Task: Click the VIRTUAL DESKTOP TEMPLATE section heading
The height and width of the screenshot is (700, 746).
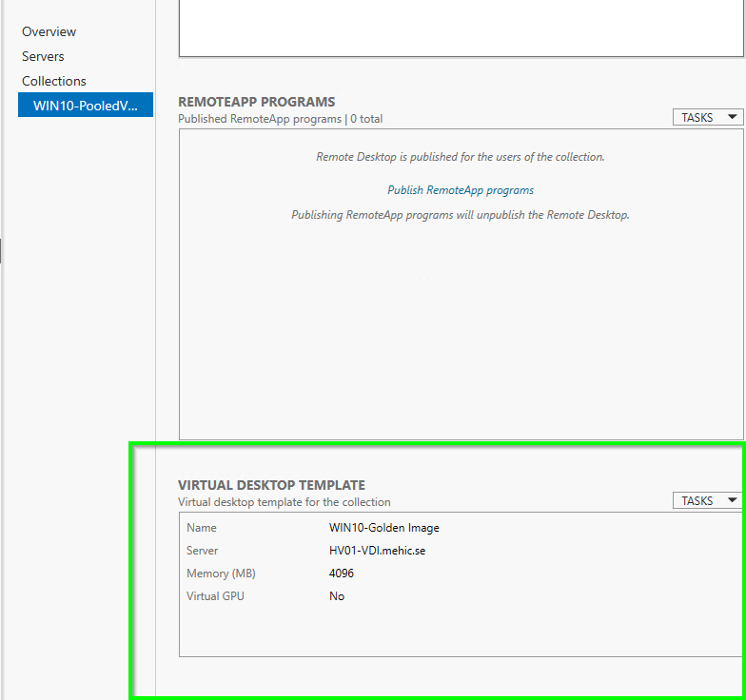Action: (271, 485)
